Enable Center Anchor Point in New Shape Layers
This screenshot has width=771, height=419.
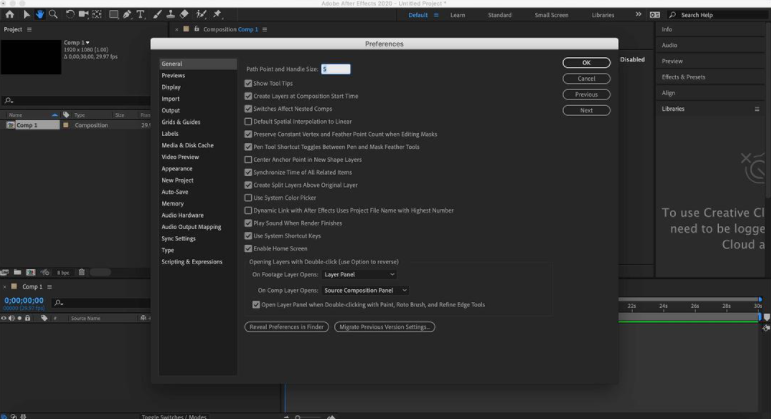[x=248, y=160]
